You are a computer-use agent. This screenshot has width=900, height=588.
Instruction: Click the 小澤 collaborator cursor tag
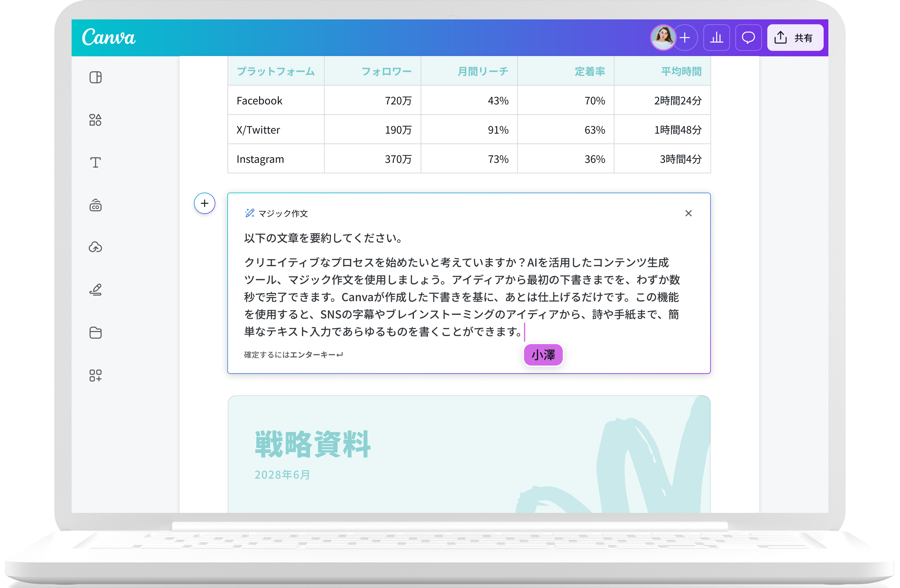543,355
